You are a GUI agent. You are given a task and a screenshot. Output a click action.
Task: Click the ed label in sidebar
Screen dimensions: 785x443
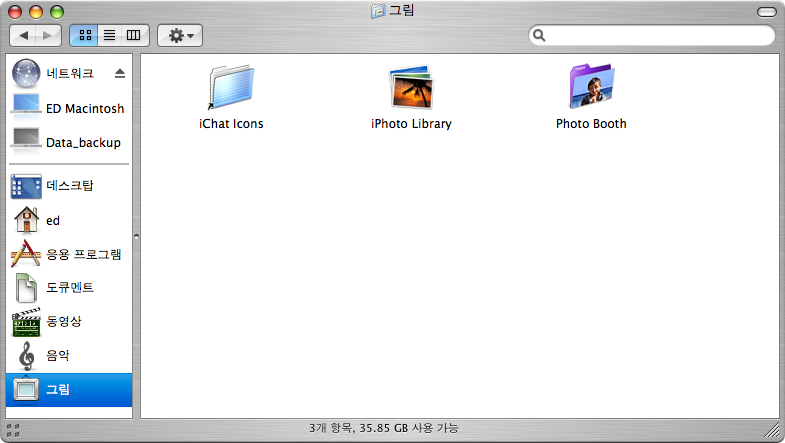pyautogui.click(x=53, y=221)
